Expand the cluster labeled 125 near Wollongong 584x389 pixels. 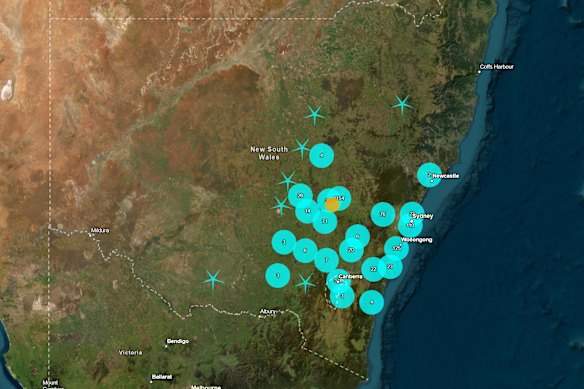(x=396, y=248)
